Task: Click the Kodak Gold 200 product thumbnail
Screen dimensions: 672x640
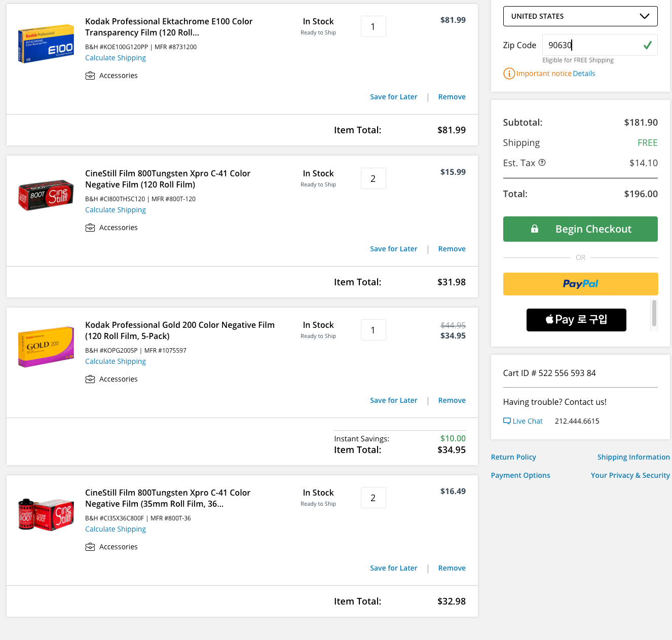Action: (46, 347)
